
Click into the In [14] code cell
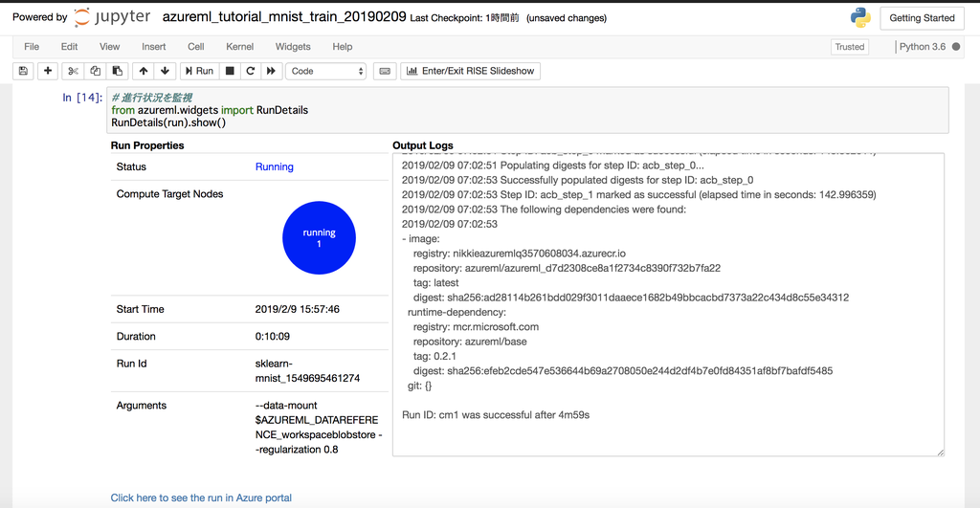527,110
